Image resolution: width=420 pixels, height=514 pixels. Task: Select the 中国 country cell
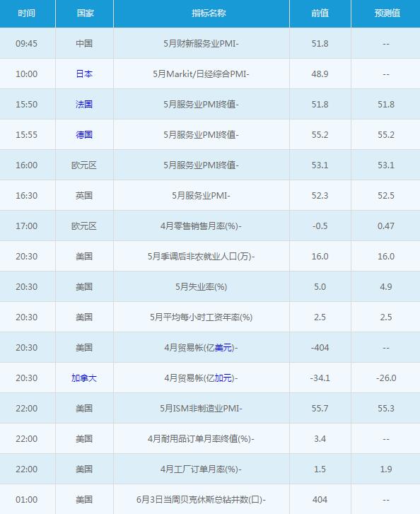point(84,44)
